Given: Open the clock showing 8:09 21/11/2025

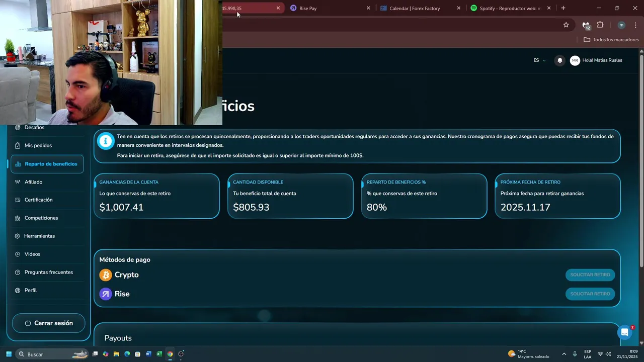Looking at the screenshot, I should pos(628,354).
